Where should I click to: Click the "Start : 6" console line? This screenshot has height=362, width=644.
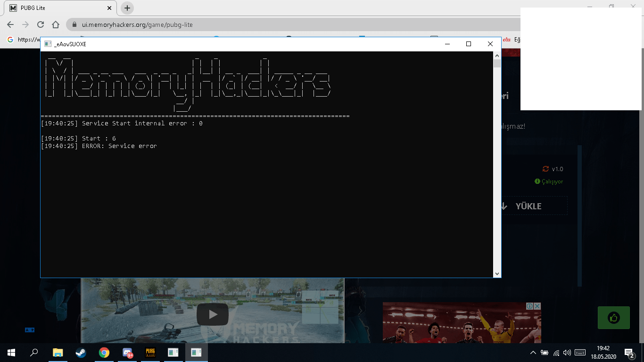click(78, 139)
